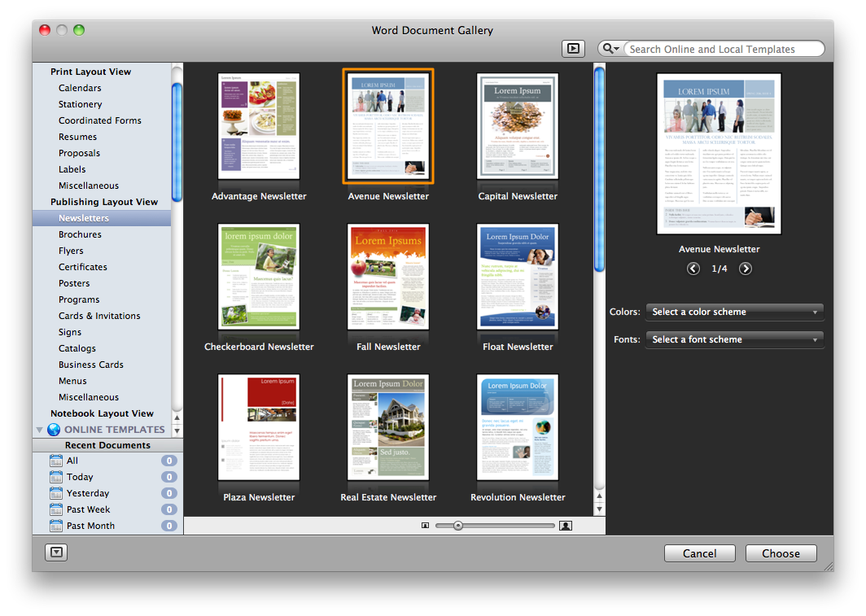Select Publishing Layout View category
866x616 pixels.
coord(104,202)
